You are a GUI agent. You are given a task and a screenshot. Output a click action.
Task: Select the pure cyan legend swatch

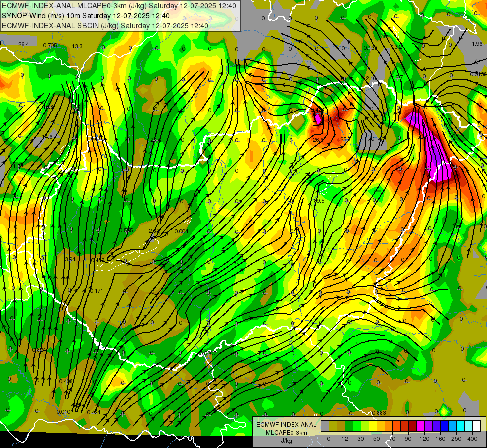click(x=461, y=426)
